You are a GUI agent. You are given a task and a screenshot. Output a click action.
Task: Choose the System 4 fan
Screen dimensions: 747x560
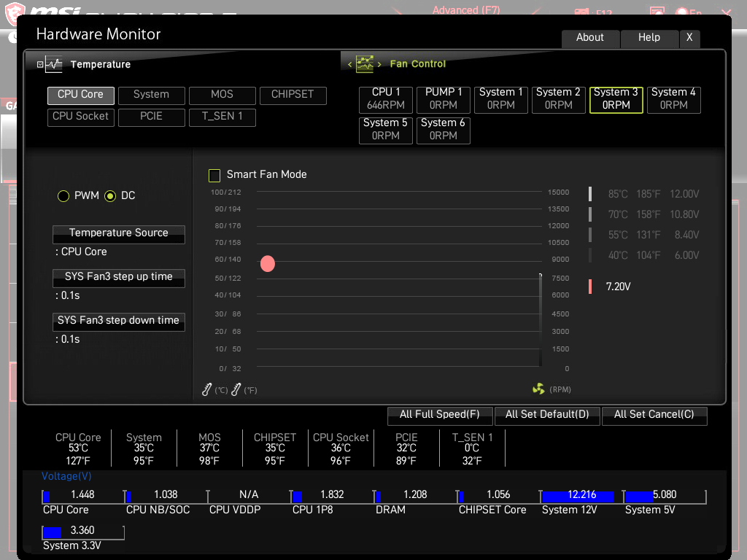tap(673, 99)
